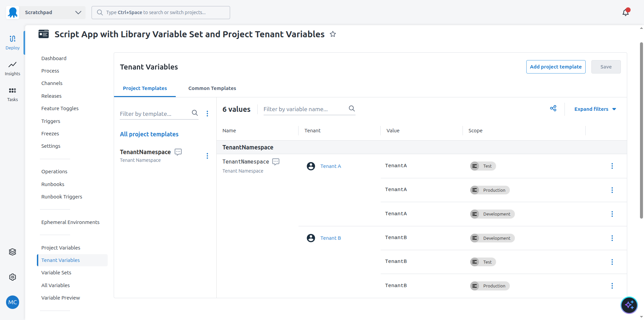Switch to the Common Templates tab
This screenshot has width=644, height=320.
(212, 88)
